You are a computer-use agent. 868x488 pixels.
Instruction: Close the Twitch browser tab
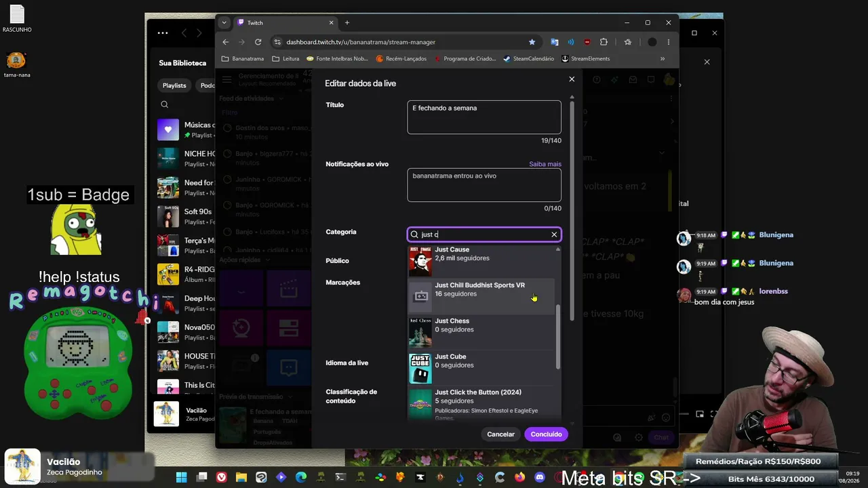pyautogui.click(x=331, y=22)
